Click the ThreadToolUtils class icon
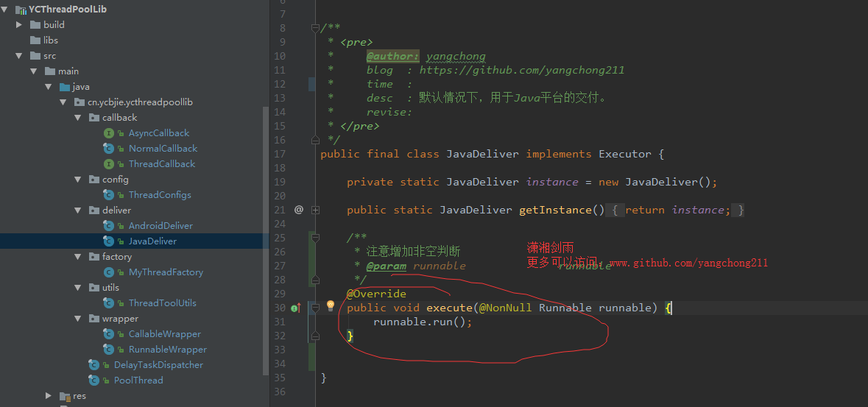Viewport: 868px width, 407px height. click(109, 303)
